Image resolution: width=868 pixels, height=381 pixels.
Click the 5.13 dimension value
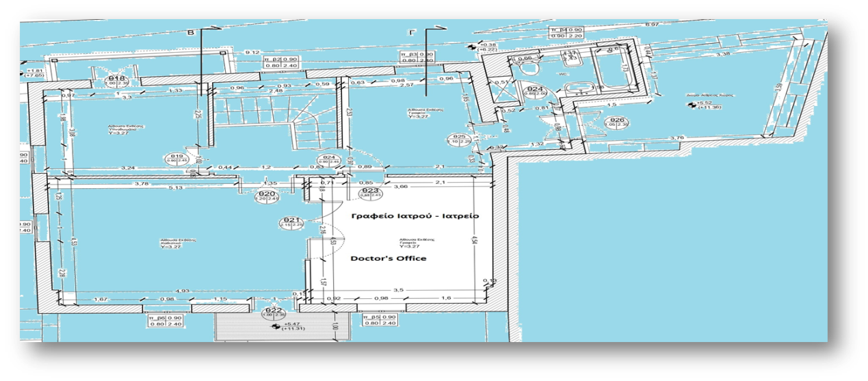pyautogui.click(x=176, y=189)
